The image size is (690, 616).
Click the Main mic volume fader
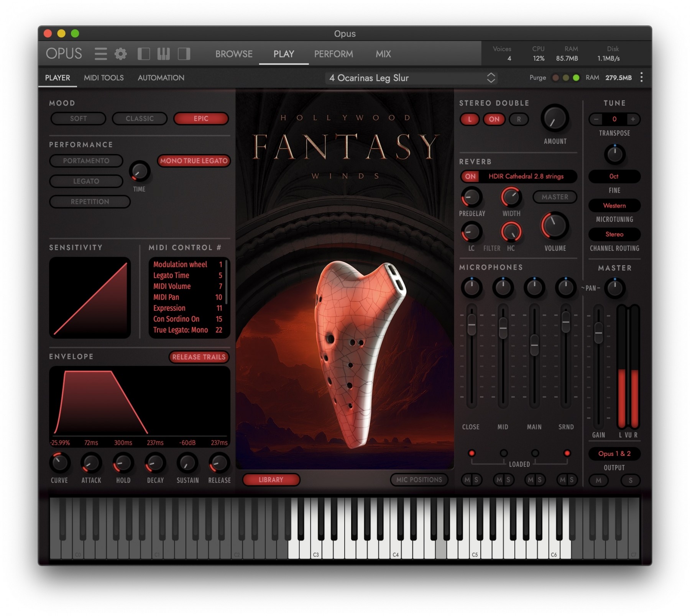point(534,344)
